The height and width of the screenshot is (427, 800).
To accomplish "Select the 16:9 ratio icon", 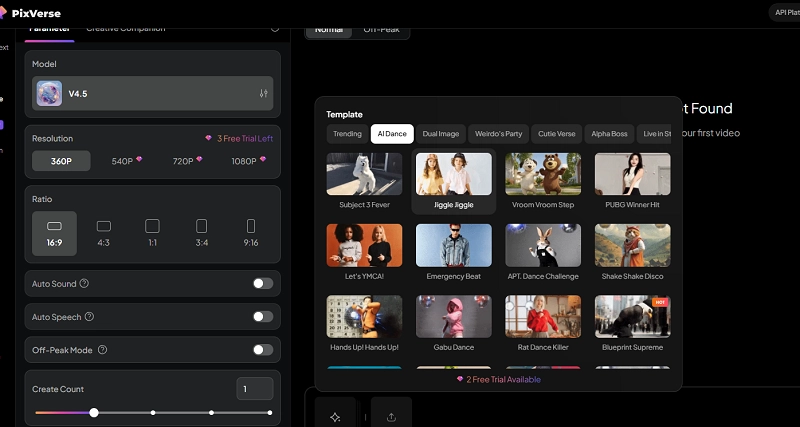I will pos(54,226).
